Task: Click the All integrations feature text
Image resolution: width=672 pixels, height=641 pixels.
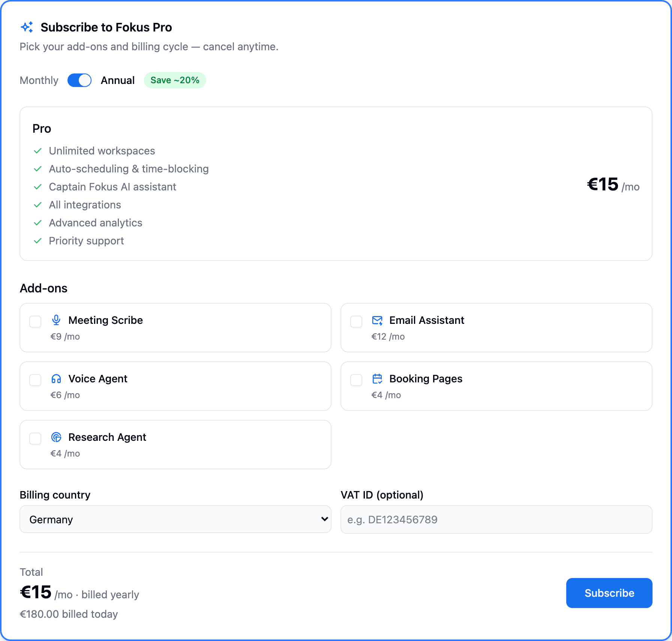Action: 85,205
